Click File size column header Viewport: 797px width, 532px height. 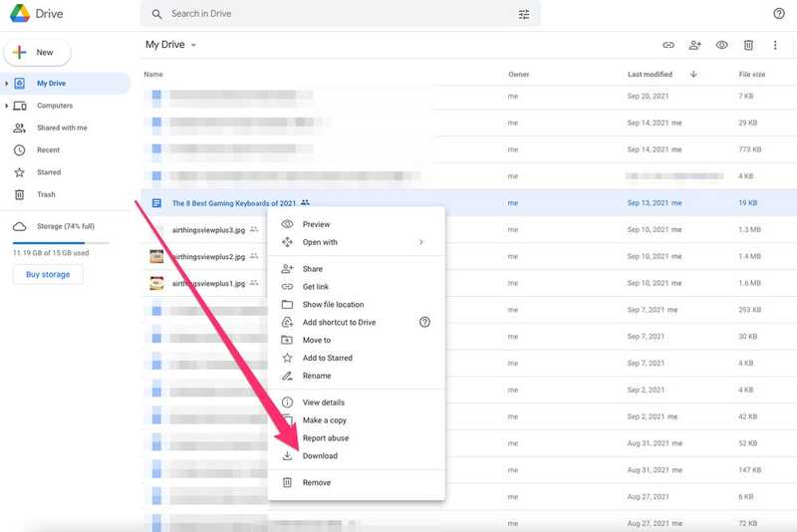752,75
